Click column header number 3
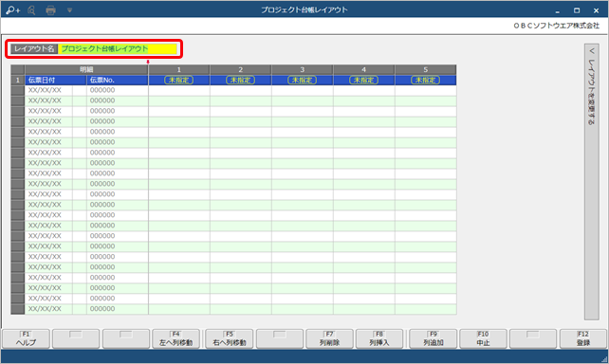This screenshot has width=609, height=364. coord(303,70)
